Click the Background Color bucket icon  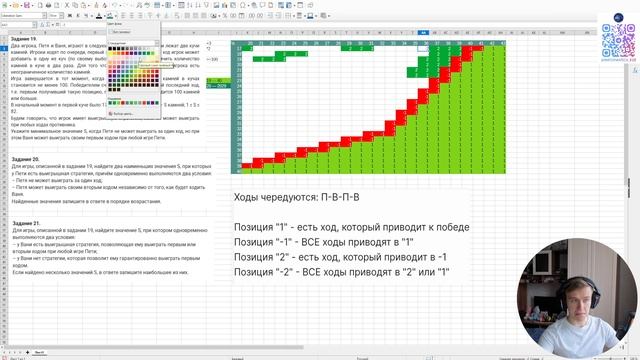[x=109, y=16]
